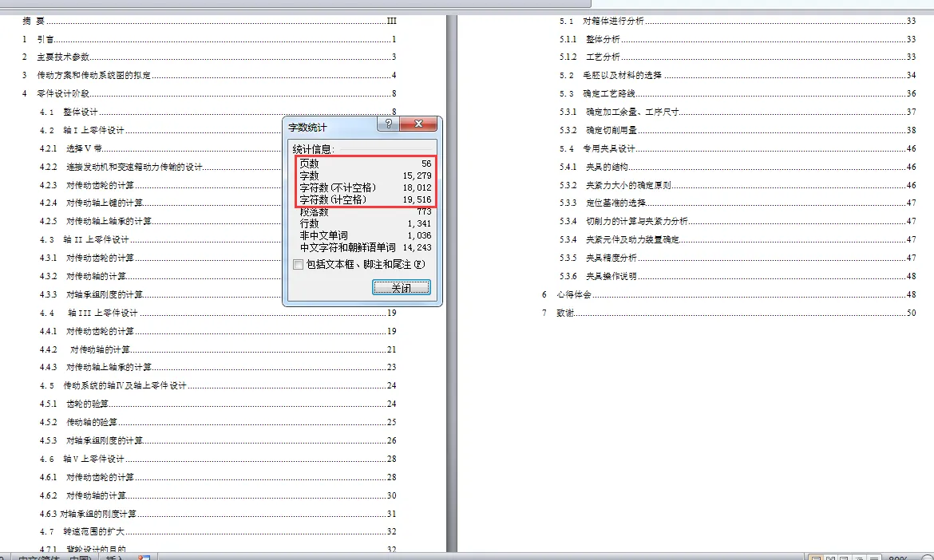Click 4.4.3 对传动轴上轴承的计算 entry
This screenshot has width=934, height=560.
218,367
